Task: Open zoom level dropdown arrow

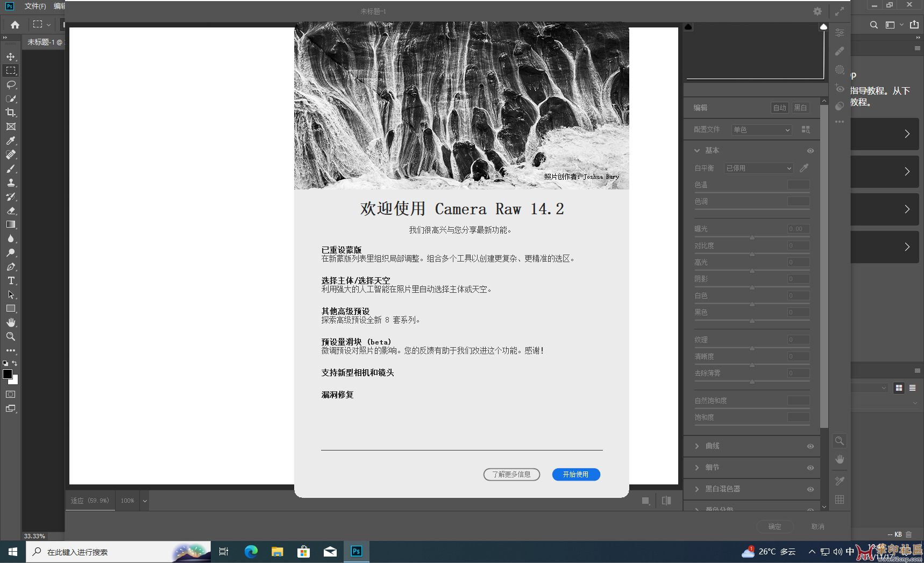Action: 145,501
